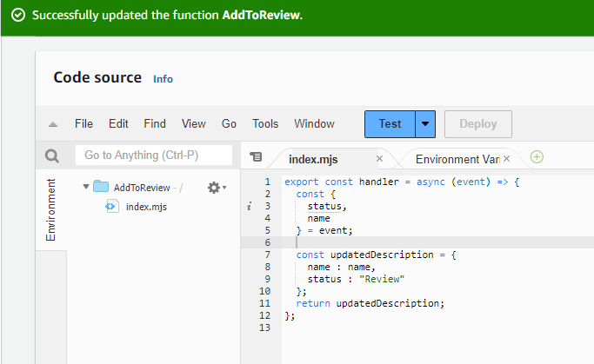Open the environment settings gear menu
This screenshot has height=364, width=594.
(x=215, y=187)
